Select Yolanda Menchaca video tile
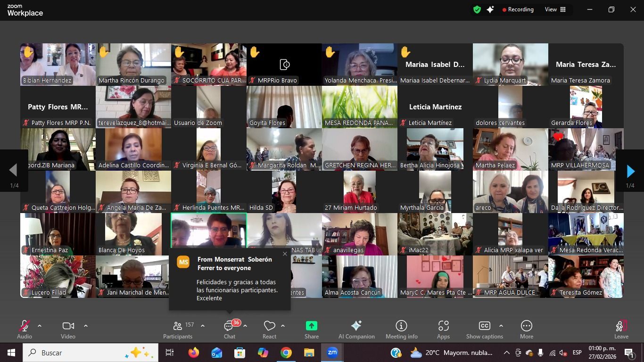 [x=360, y=65]
